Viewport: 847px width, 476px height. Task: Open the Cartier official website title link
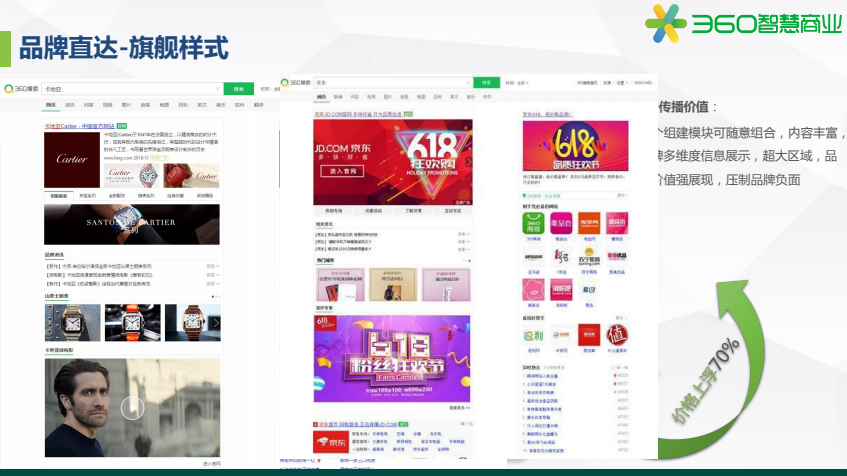click(80, 126)
